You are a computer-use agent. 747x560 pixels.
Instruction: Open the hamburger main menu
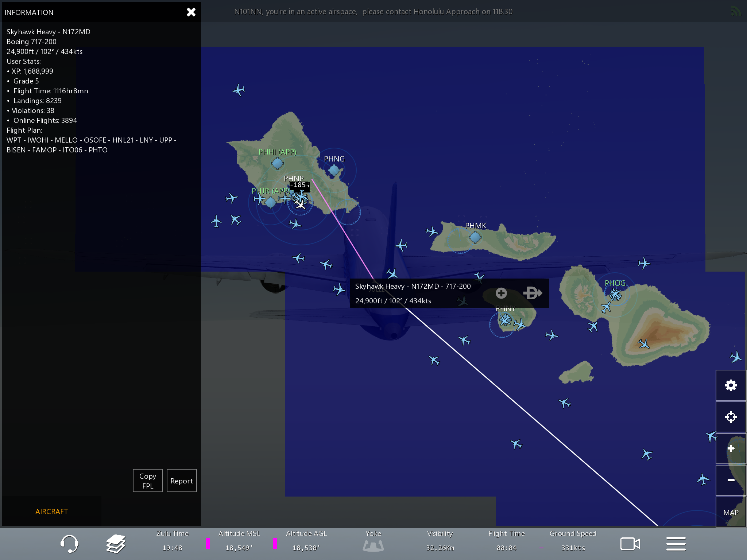[676, 544]
